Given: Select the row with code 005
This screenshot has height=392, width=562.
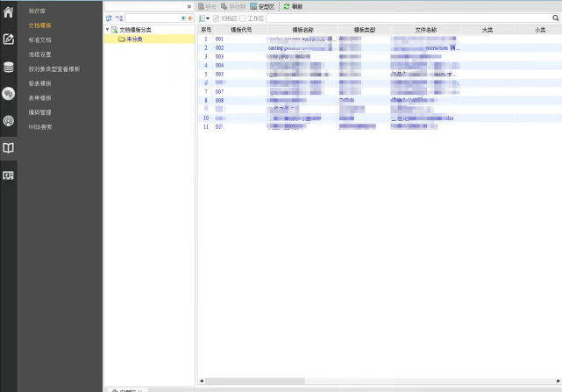Looking at the screenshot, I should point(380,74).
